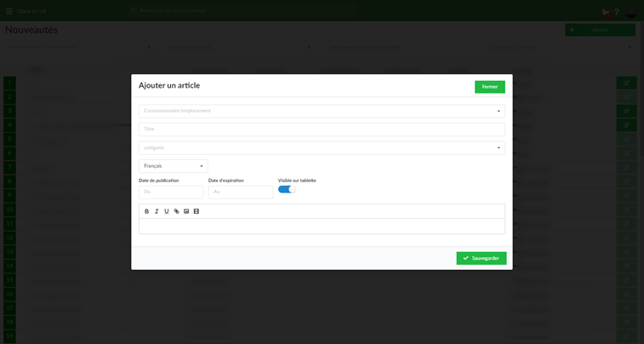Open the user avatar menu in the top bar

pos(631,12)
